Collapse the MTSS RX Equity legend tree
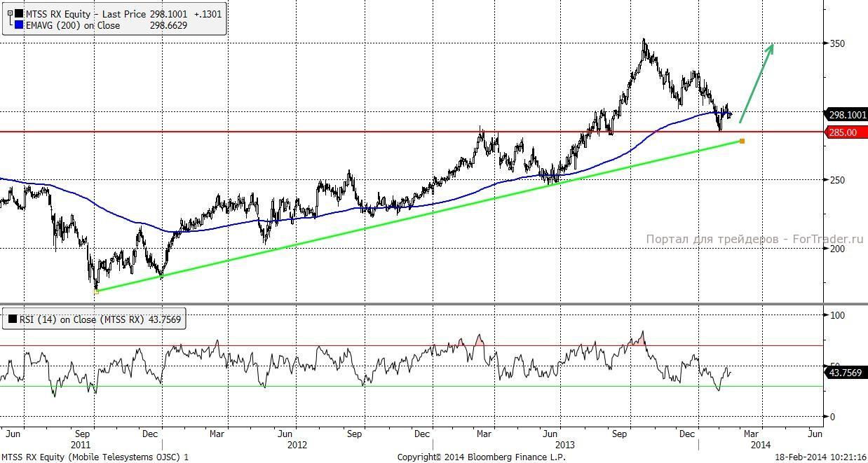 9,13
